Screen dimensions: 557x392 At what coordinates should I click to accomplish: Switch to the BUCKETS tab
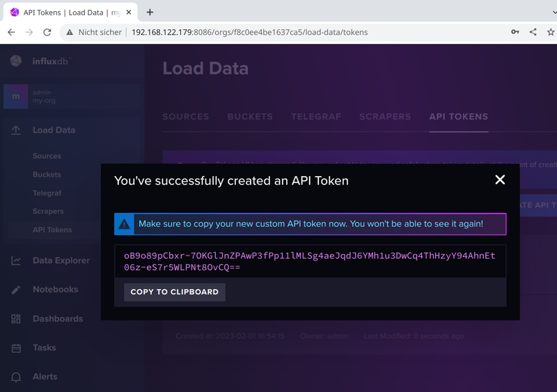[250, 116]
